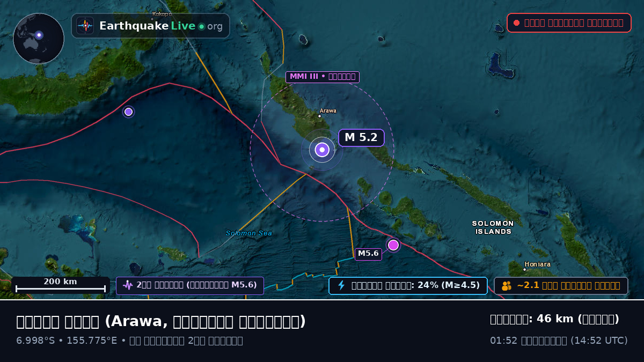
Task: Click the 01:52 (14:52 UTC) timestamp
Action: (x=559, y=341)
